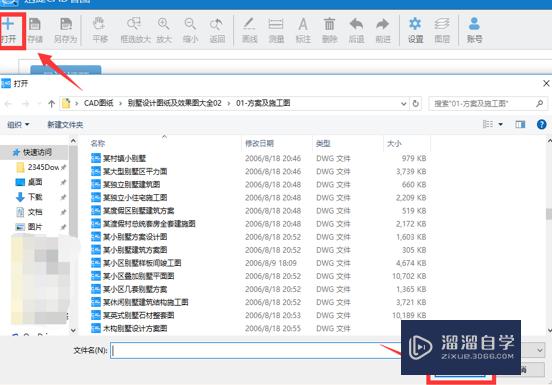
Task: Select file 某大型别墅区平方图
Action: coord(135,171)
